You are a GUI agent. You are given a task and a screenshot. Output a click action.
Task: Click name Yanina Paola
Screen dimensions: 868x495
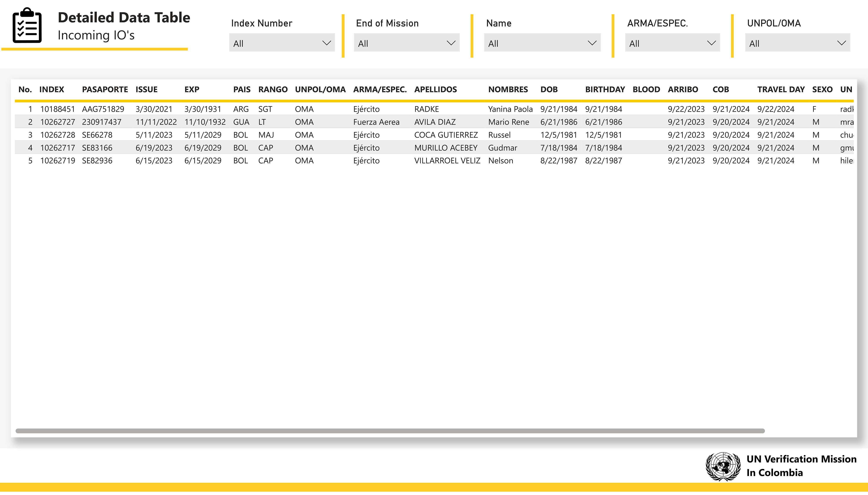pyautogui.click(x=510, y=109)
